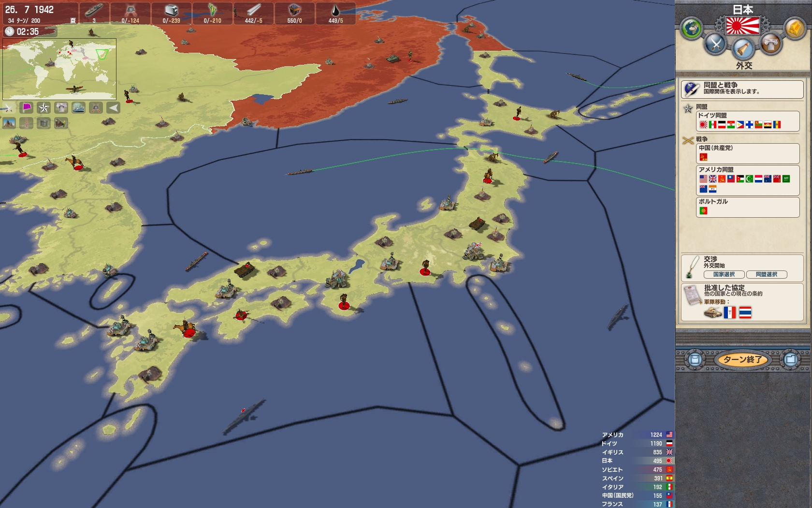Click the Thailand flag under 軍隊移動
The image size is (812, 508).
click(745, 313)
